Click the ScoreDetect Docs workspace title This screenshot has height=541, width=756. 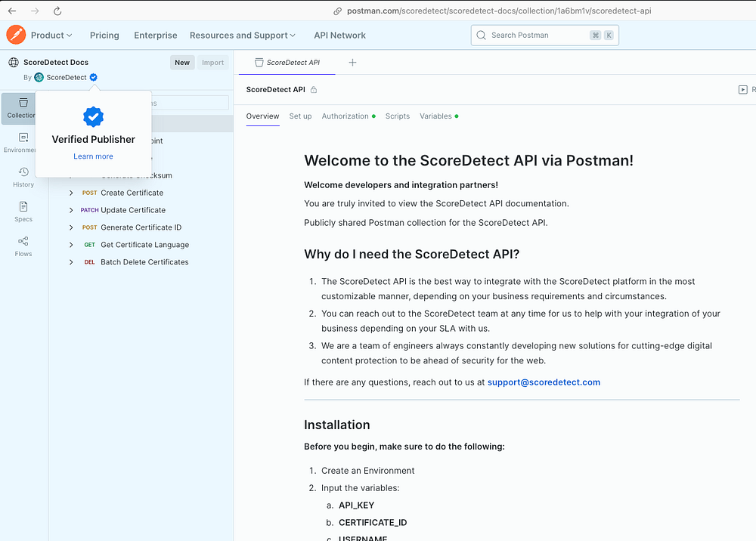(56, 62)
